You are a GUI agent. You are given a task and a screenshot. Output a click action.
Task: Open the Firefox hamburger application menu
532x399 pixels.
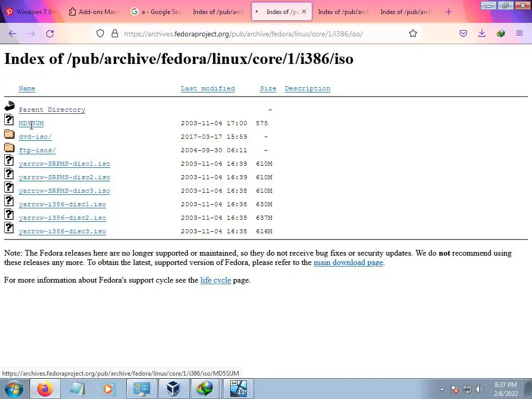[x=520, y=33]
